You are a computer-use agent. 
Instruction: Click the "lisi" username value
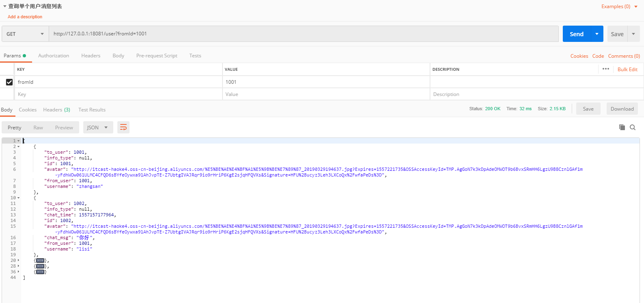(84, 249)
